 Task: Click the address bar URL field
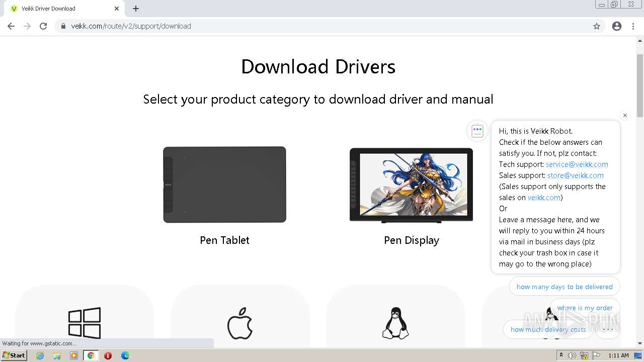330,26
